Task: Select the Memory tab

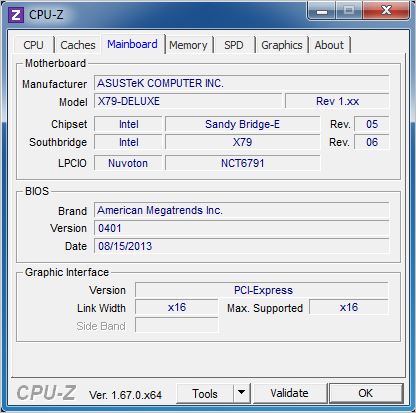Action: 188,45
